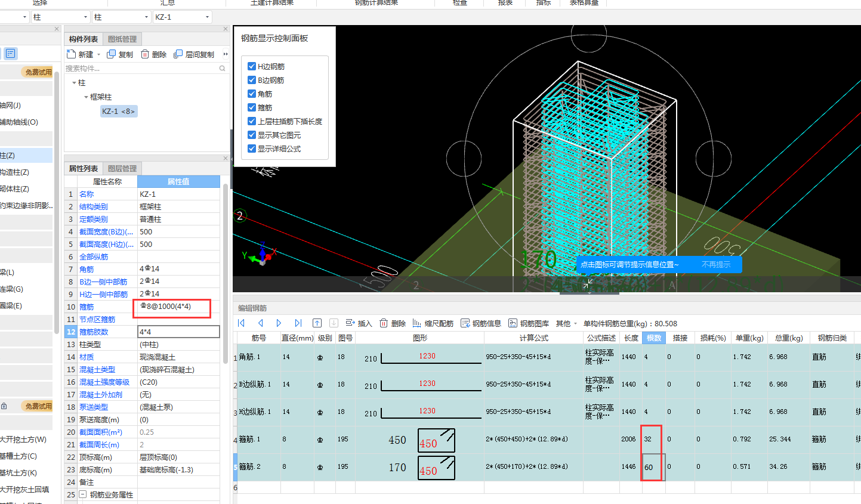This screenshot has width=861, height=504.
Task: Click the collapse arrows icon in 3D viewport
Action: (588, 284)
